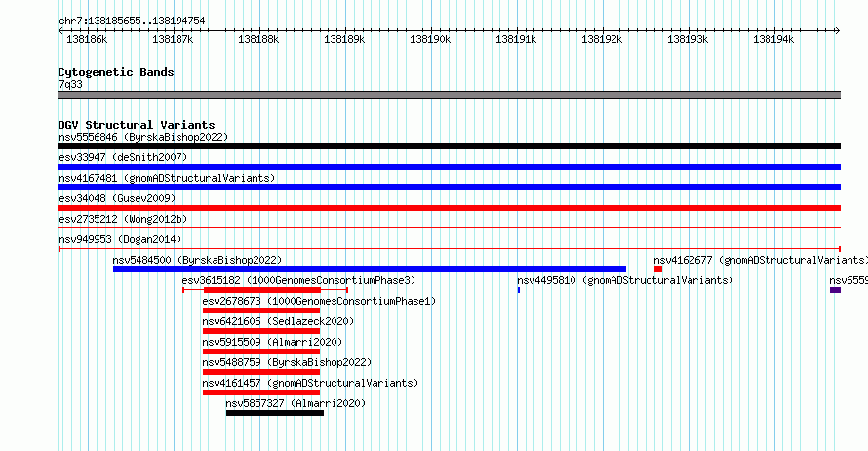Open nsv5857327 (Almarri2020) label
This screenshot has width=868, height=451.
pos(296,403)
